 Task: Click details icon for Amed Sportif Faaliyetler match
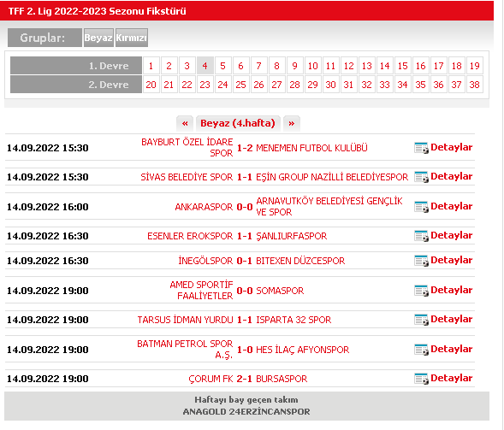(x=421, y=291)
